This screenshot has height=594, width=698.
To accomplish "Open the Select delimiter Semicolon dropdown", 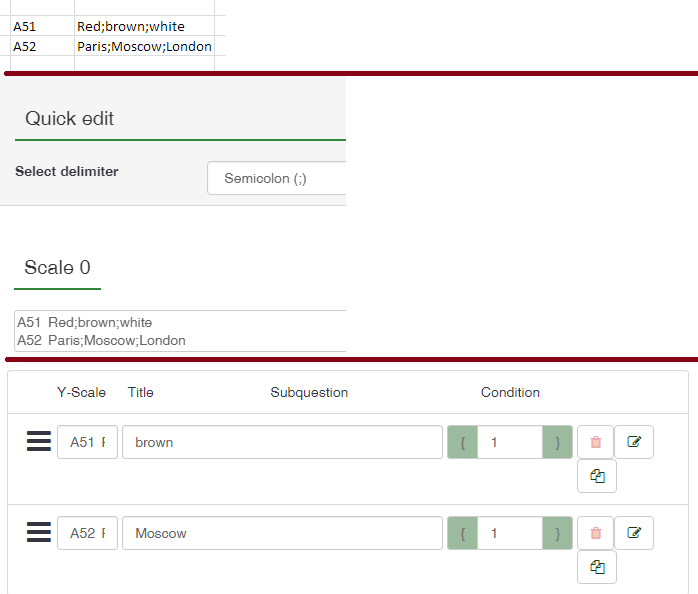I will [276, 178].
